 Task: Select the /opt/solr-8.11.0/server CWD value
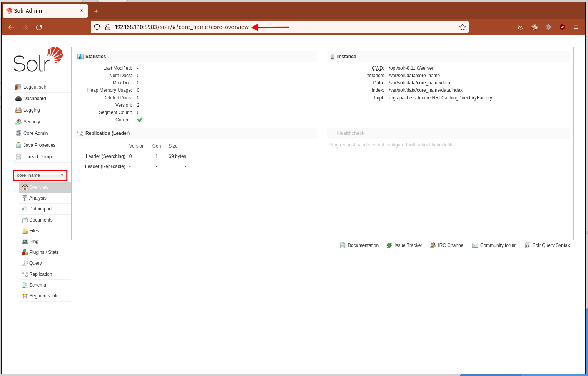click(x=411, y=68)
